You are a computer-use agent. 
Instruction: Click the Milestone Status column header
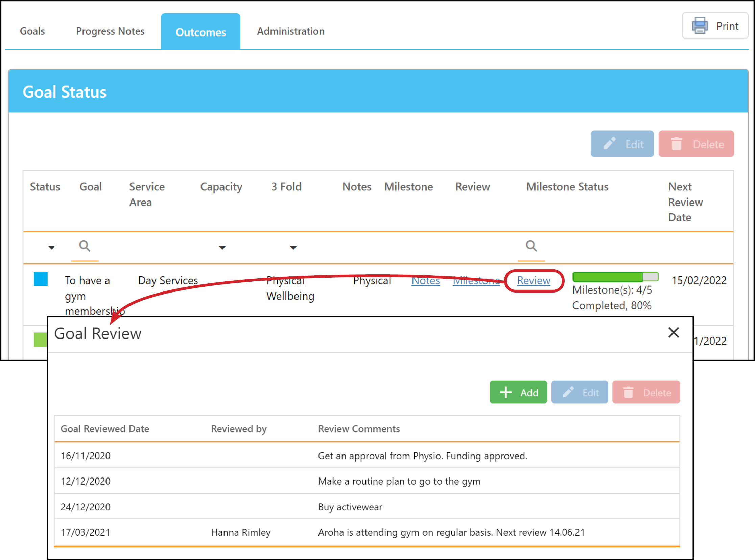pyautogui.click(x=567, y=186)
